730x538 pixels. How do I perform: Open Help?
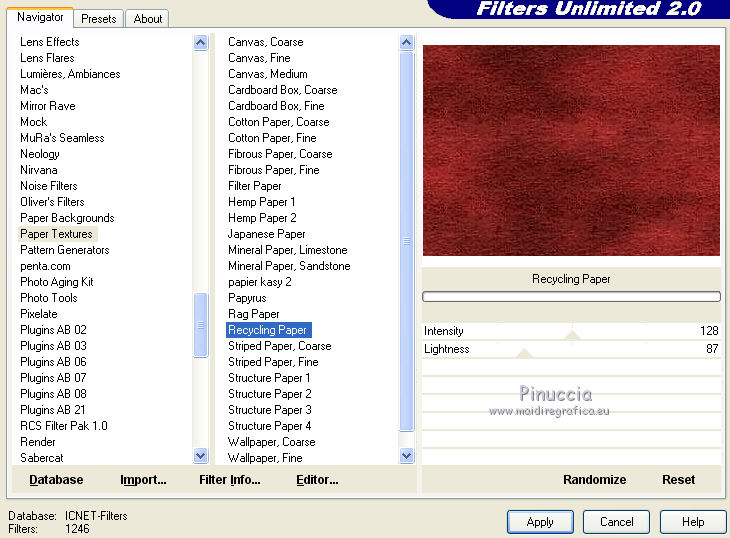tap(693, 522)
